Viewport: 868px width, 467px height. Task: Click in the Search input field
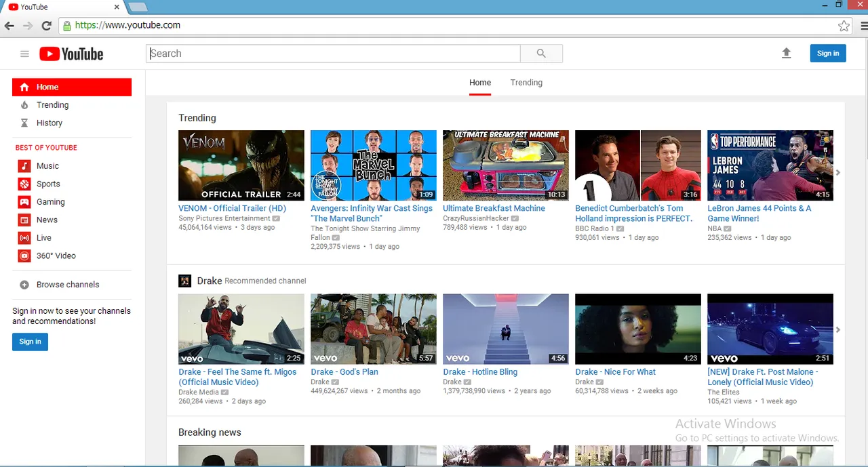(x=333, y=54)
